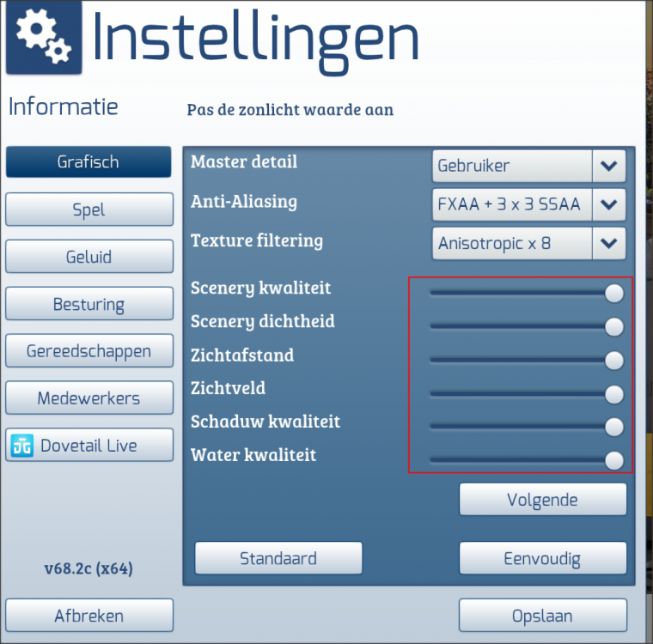The width and height of the screenshot is (653, 644).
Task: Open the Gereedschappen tab
Action: point(89,350)
